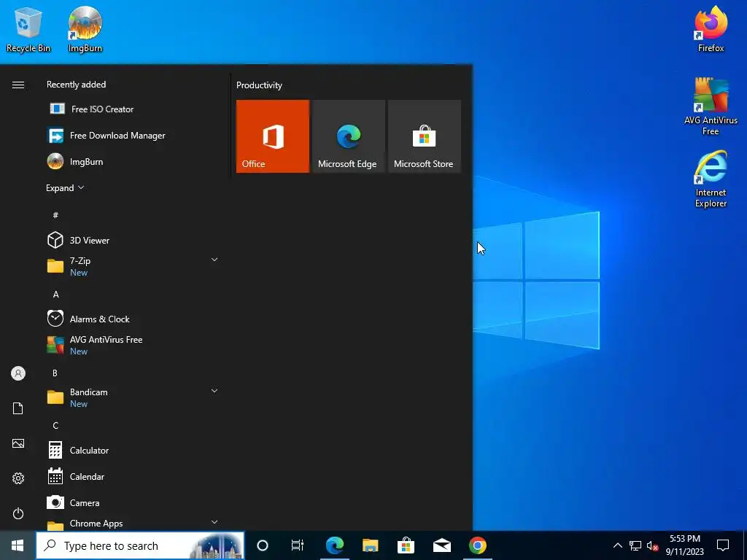
Task: Expand the 7-Zip folder
Action: pyautogui.click(x=214, y=260)
